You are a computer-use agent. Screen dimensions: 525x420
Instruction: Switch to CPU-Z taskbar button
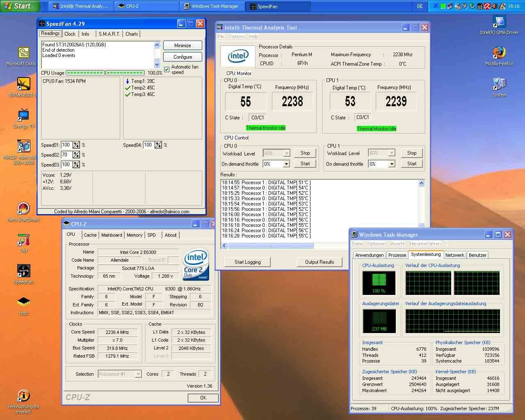click(146, 6)
